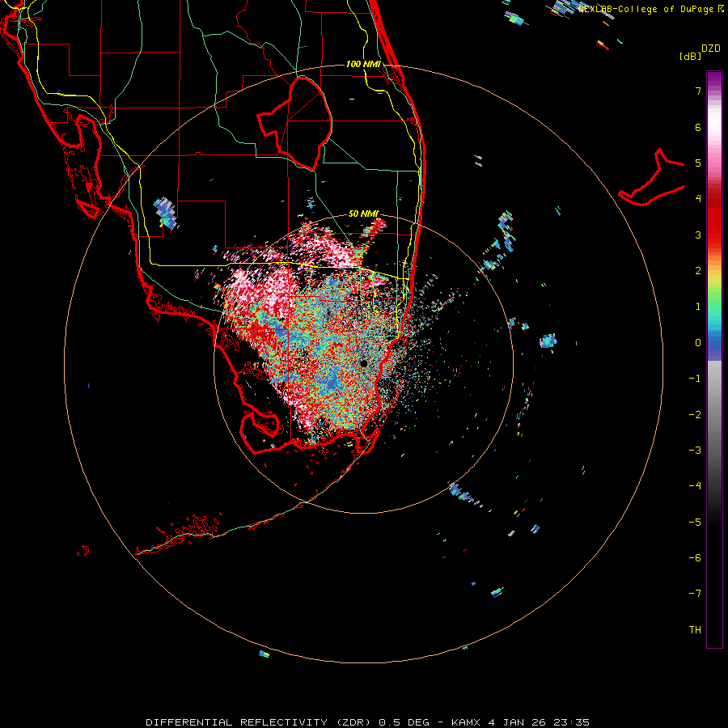Select the -1 value on color scale
Screen dimensions: 728x728
pos(695,379)
